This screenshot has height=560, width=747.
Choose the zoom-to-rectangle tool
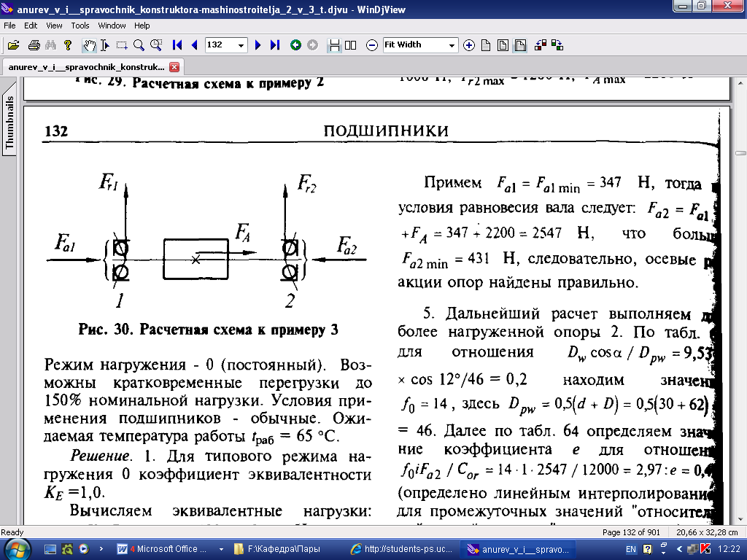click(x=156, y=45)
